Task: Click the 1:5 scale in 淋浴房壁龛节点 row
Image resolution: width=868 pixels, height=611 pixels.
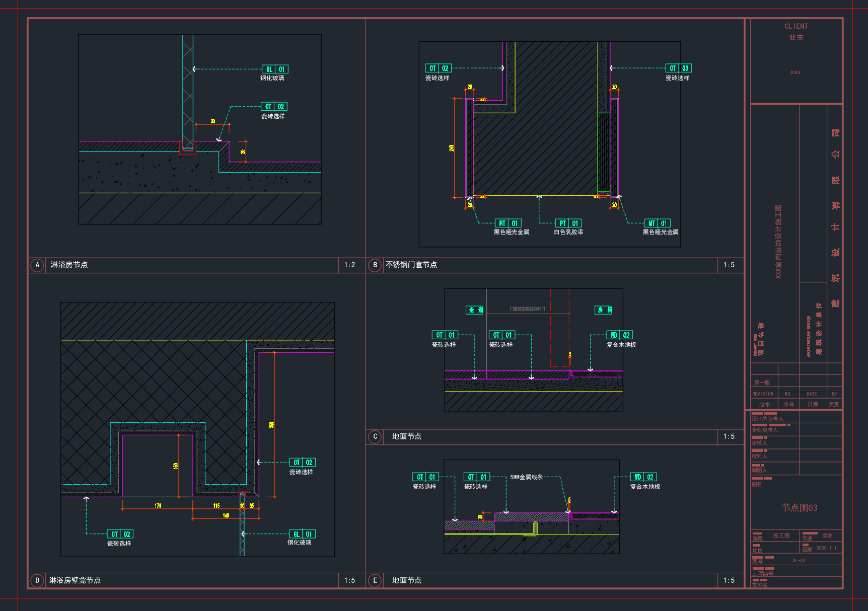Action: [349, 580]
